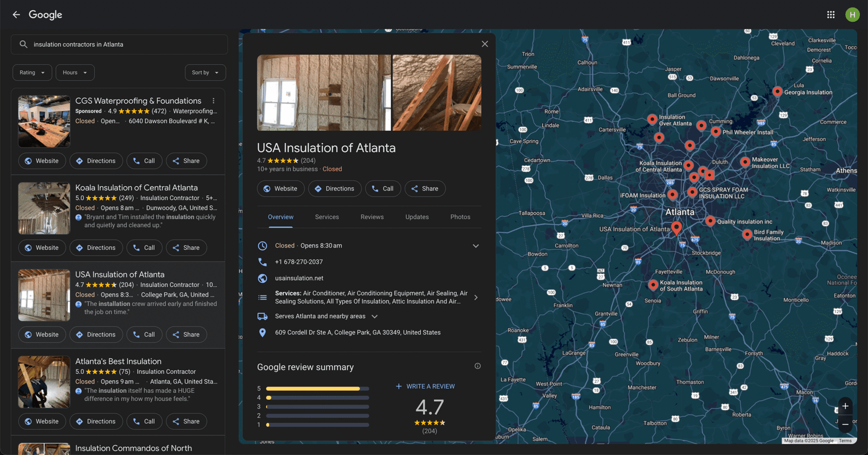Screen dimensions: 868x455
Task: Click the globe icon beside usainsulation.net
Action: (x=263, y=278)
